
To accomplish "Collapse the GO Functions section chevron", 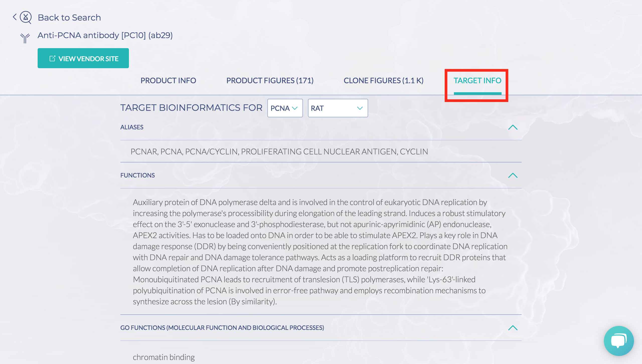I will (x=513, y=328).
